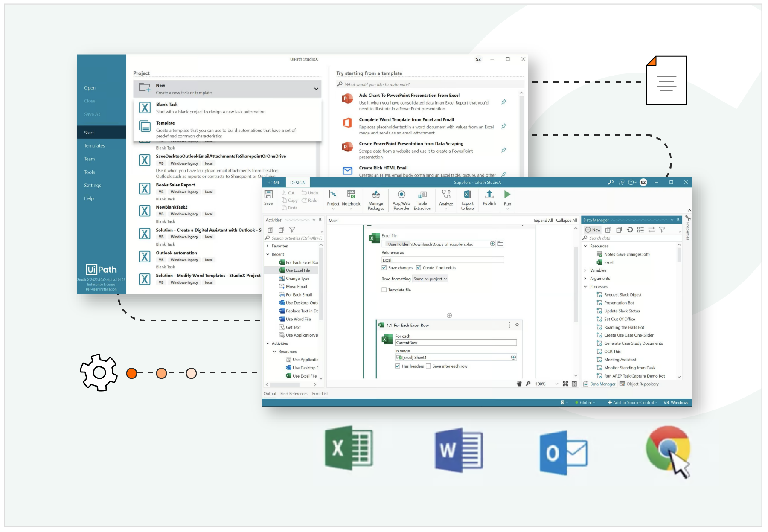The width and height of the screenshot is (768, 532).
Task: Toggle the Save changes checkbox
Action: [384, 268]
